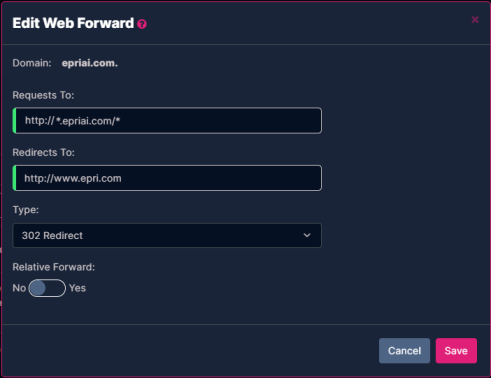This screenshot has width=491, height=379.
Task: Save the web forward settings
Action: 456,351
